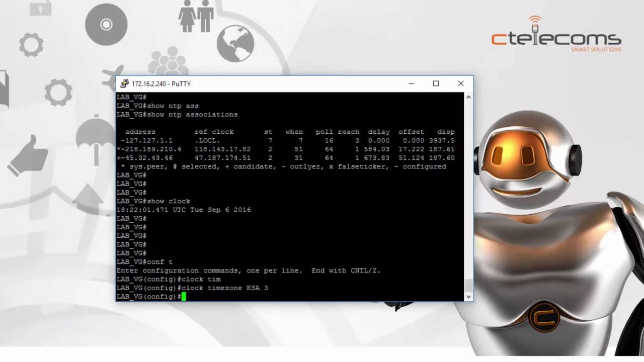Image resolution: width=644 pixels, height=362 pixels.
Task: Click the 'show ntp ass' command line
Action: coord(157,106)
